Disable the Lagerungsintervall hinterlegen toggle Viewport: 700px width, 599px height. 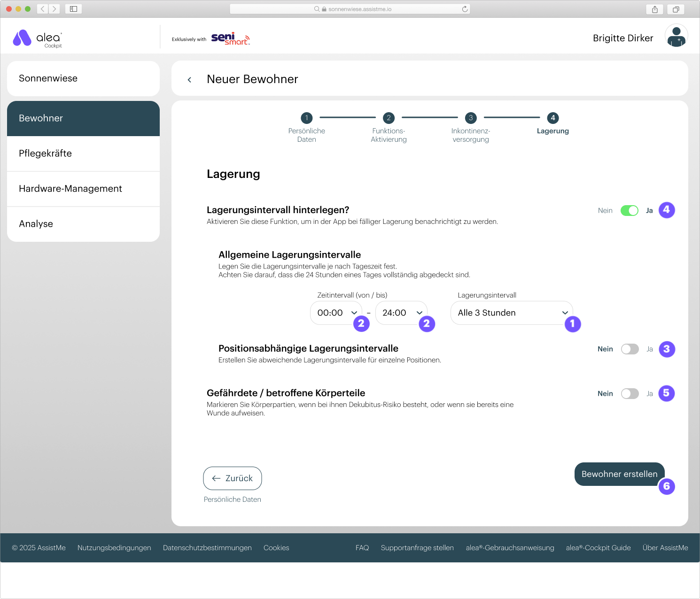[x=629, y=211]
